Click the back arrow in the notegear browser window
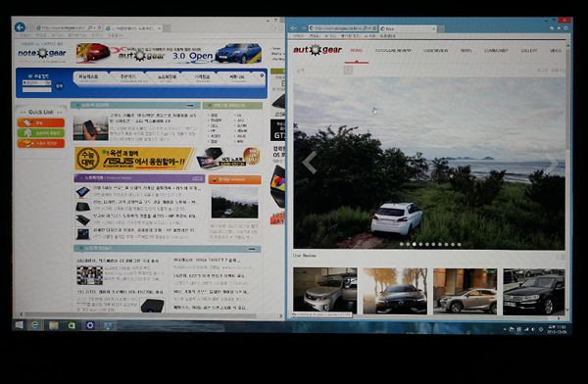The height and width of the screenshot is (384, 588). pos(20,27)
